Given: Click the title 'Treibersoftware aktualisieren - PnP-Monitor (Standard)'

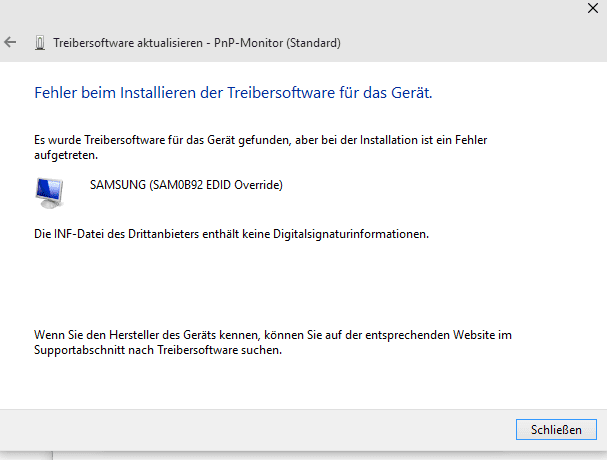Looking at the screenshot, I should [x=197, y=43].
